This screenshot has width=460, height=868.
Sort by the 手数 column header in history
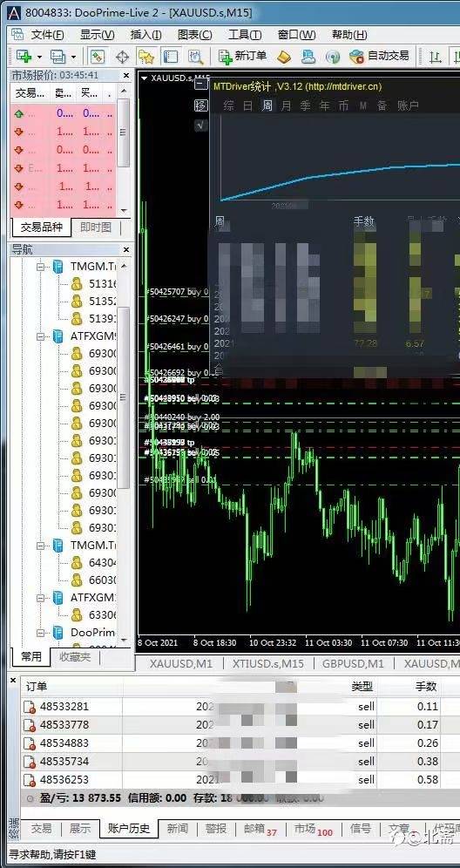tap(426, 687)
